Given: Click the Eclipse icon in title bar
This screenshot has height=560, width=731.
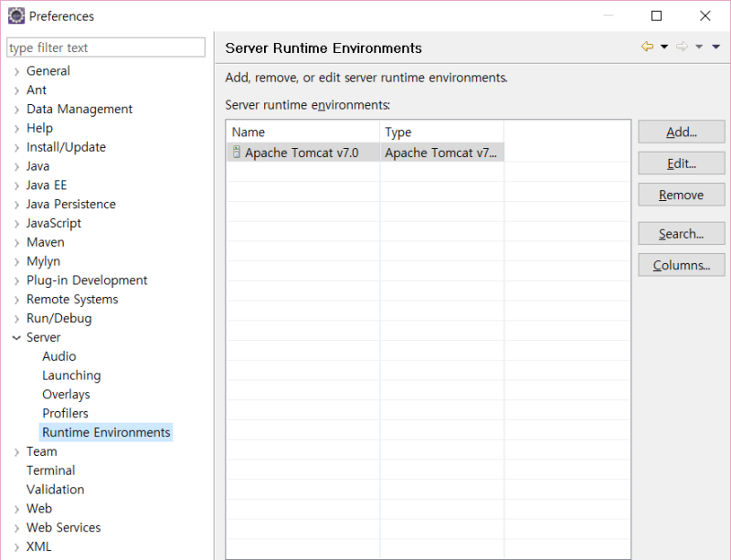Looking at the screenshot, I should 16,16.
